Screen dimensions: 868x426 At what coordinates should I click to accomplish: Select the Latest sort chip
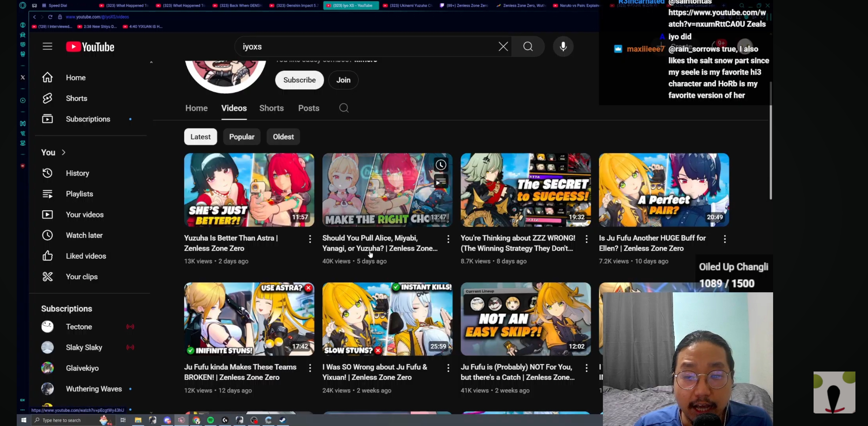click(201, 137)
